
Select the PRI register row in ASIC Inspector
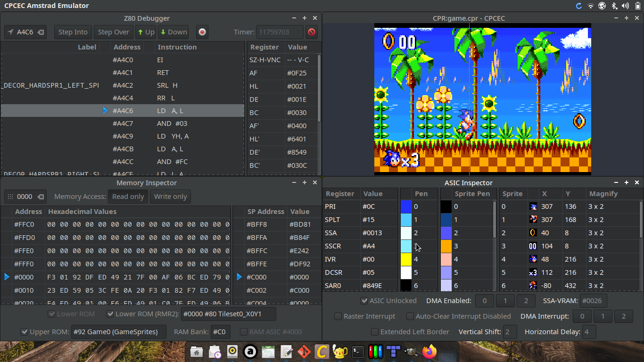[361, 206]
